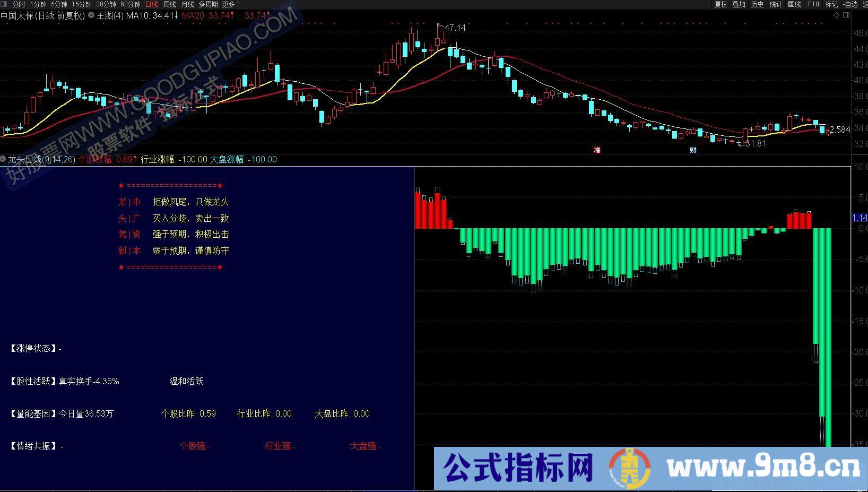Click the 拒做凤尾，只做龙头 slogan line

point(191,202)
